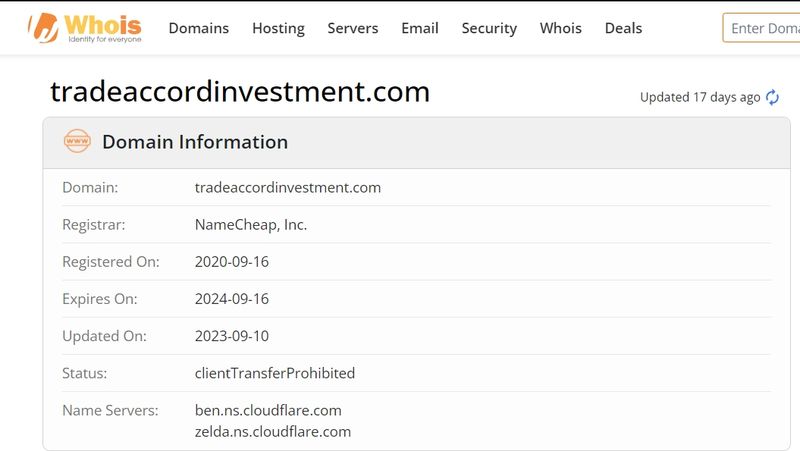Open the Servers menu
Image resolution: width=800 pixels, height=451 pixels.
coord(353,28)
